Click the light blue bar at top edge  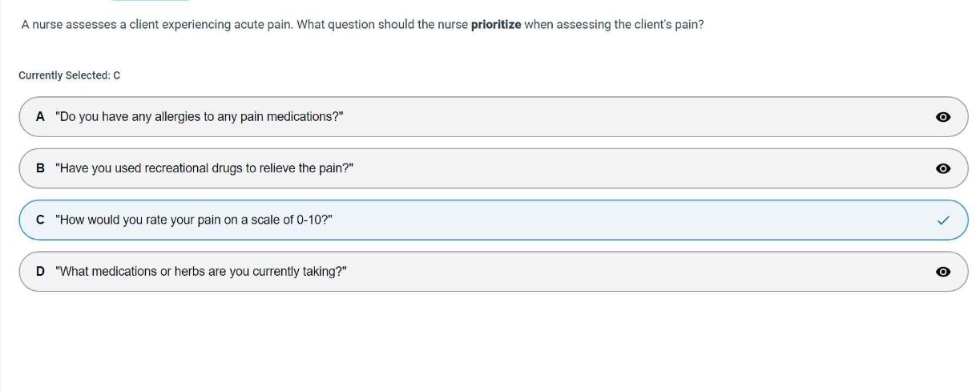pos(151,1)
